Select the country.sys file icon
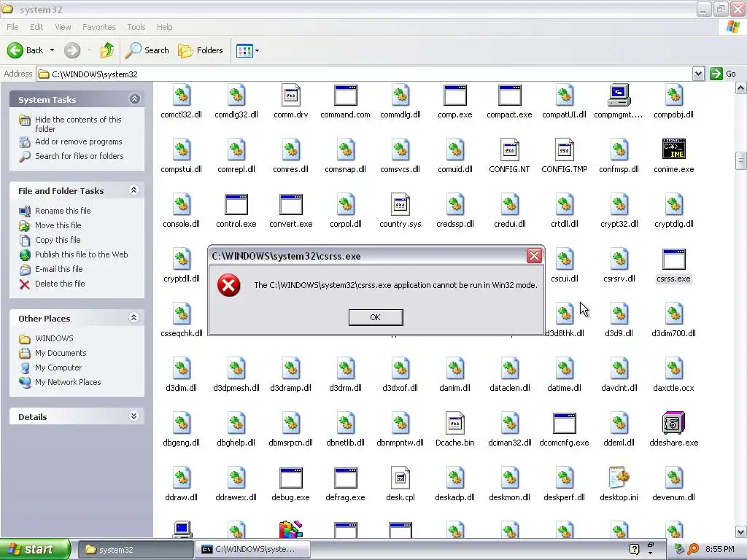Image resolution: width=747 pixels, height=560 pixels. [x=400, y=204]
